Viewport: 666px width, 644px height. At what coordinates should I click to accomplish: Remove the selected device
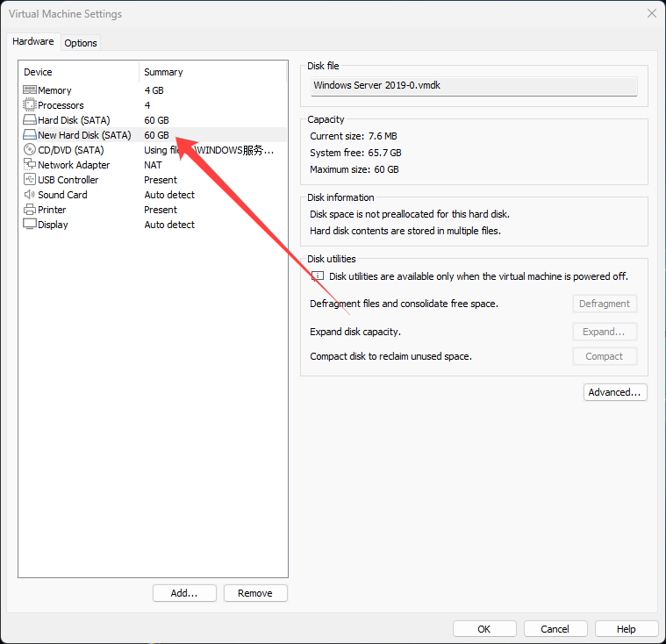click(x=255, y=593)
